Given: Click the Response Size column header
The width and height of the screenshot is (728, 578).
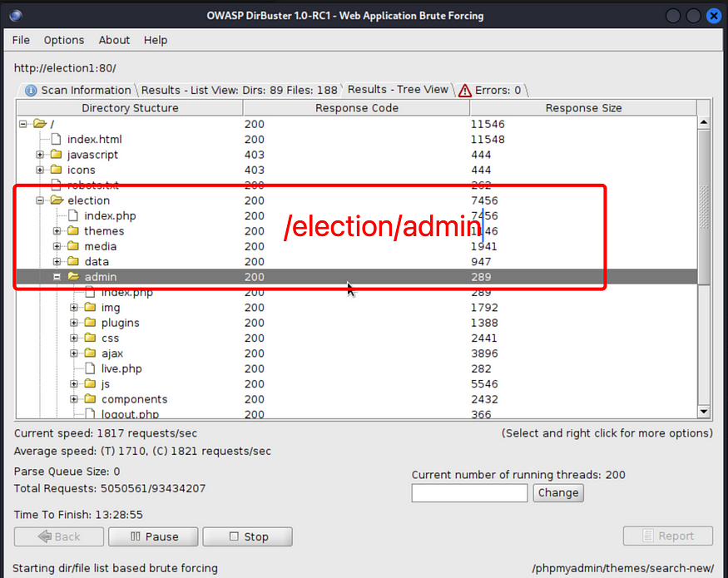Looking at the screenshot, I should (x=583, y=108).
